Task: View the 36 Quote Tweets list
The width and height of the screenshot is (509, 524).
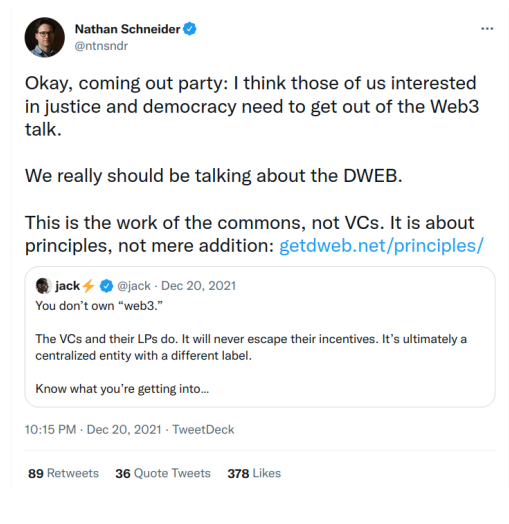Action: (x=163, y=473)
